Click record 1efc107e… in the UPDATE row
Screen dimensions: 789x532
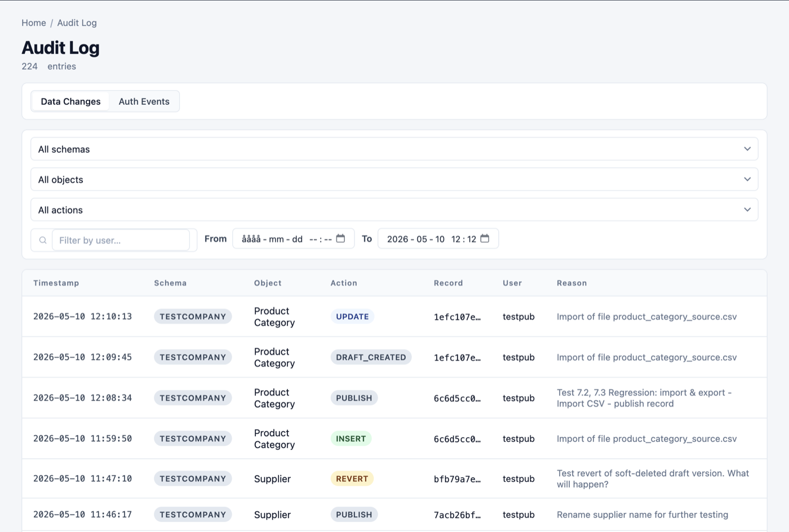click(457, 317)
